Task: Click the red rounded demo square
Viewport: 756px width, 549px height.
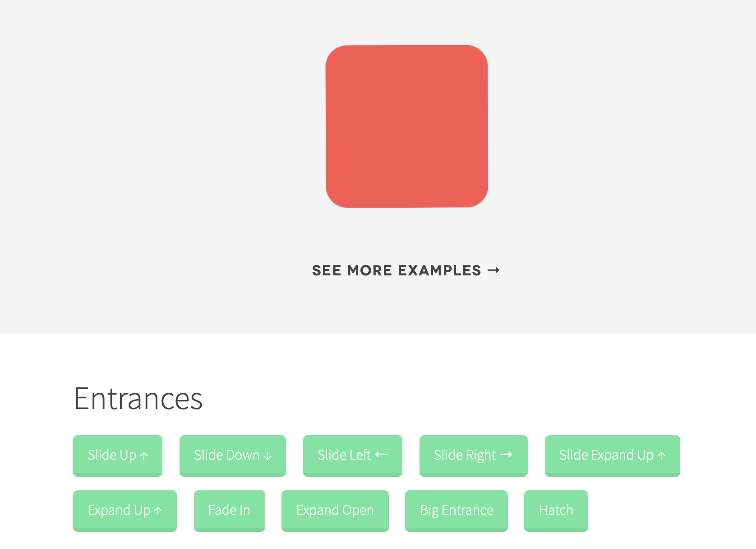Action: coord(407,126)
